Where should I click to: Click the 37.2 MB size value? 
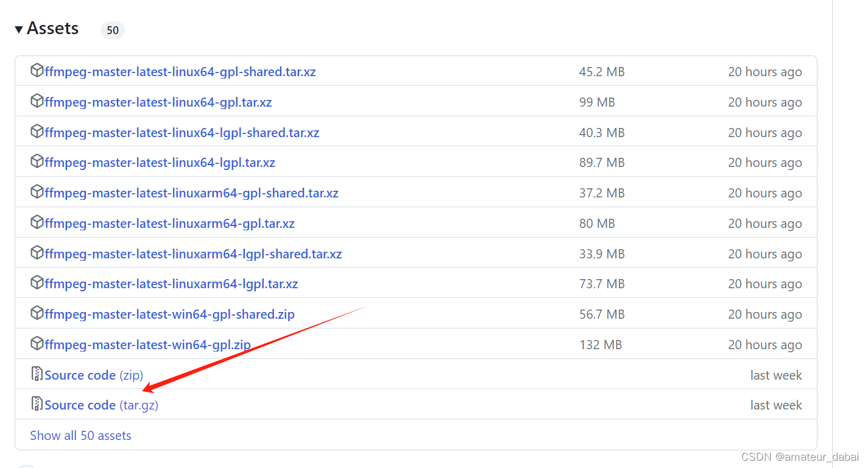coord(602,193)
